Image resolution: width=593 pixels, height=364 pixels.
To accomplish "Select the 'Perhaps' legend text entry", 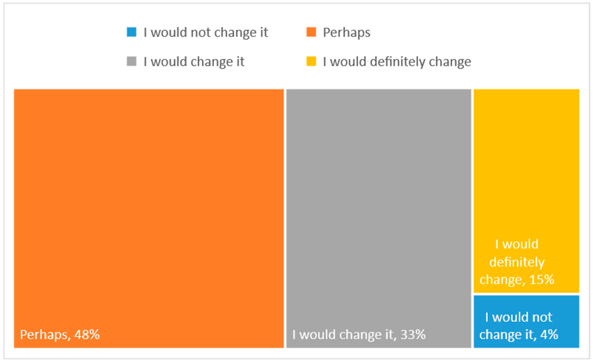I will pos(346,33).
